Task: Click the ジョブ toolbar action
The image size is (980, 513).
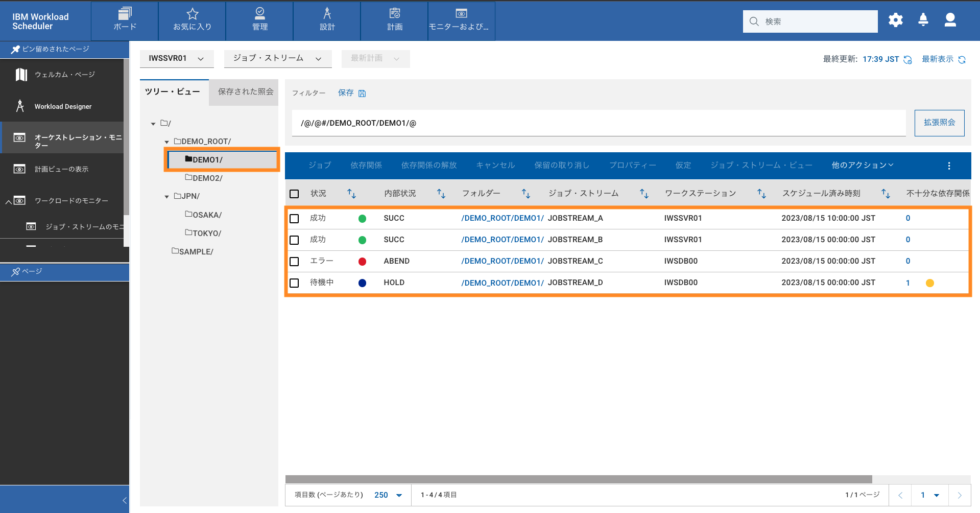Action: (x=320, y=165)
